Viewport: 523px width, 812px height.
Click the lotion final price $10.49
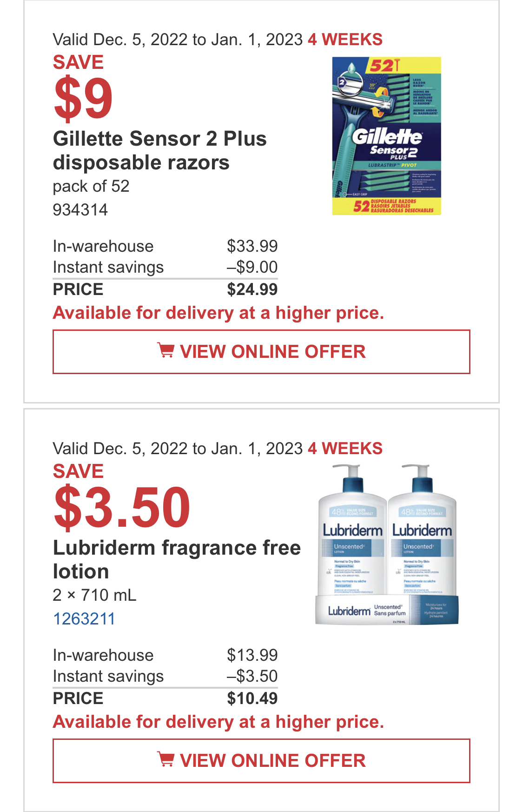[x=252, y=698]
